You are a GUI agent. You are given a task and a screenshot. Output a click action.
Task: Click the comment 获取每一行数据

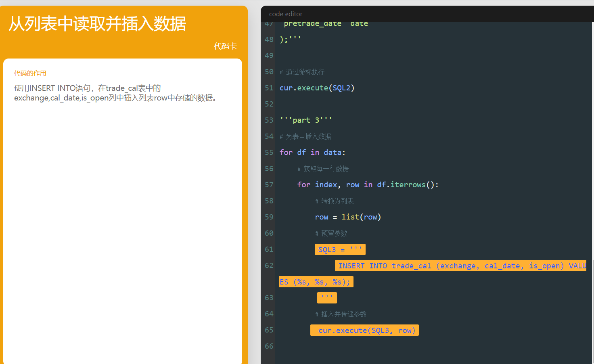[x=323, y=169]
